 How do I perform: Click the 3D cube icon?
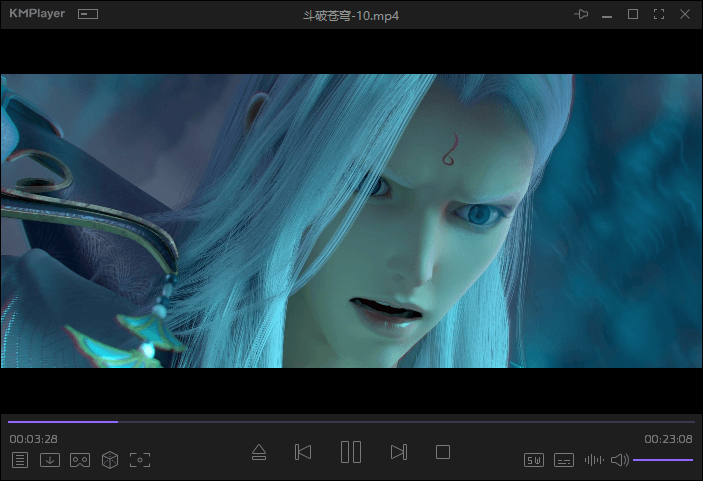[x=110, y=460]
